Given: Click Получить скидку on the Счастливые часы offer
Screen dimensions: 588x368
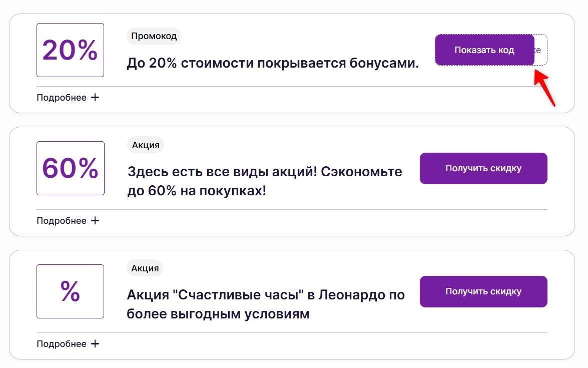Looking at the screenshot, I should click(x=483, y=291).
